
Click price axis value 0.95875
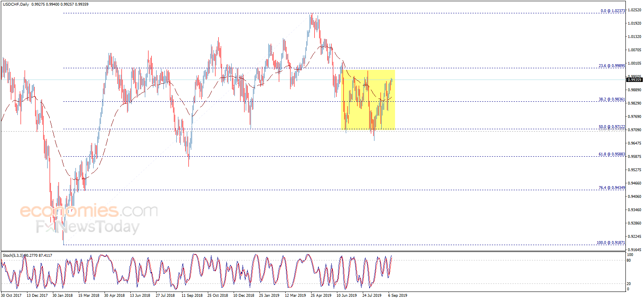coord(634,157)
